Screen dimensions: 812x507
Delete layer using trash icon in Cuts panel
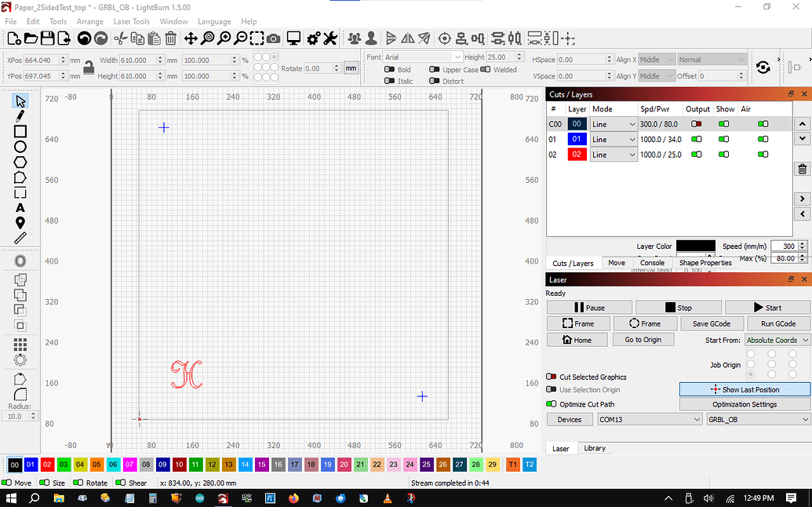(802, 169)
